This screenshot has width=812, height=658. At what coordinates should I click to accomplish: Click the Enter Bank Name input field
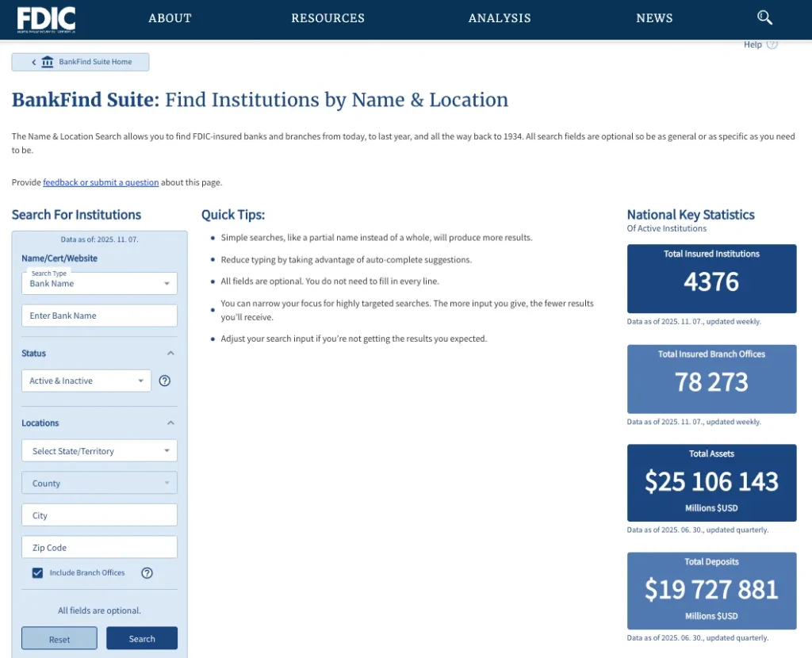pyautogui.click(x=99, y=316)
